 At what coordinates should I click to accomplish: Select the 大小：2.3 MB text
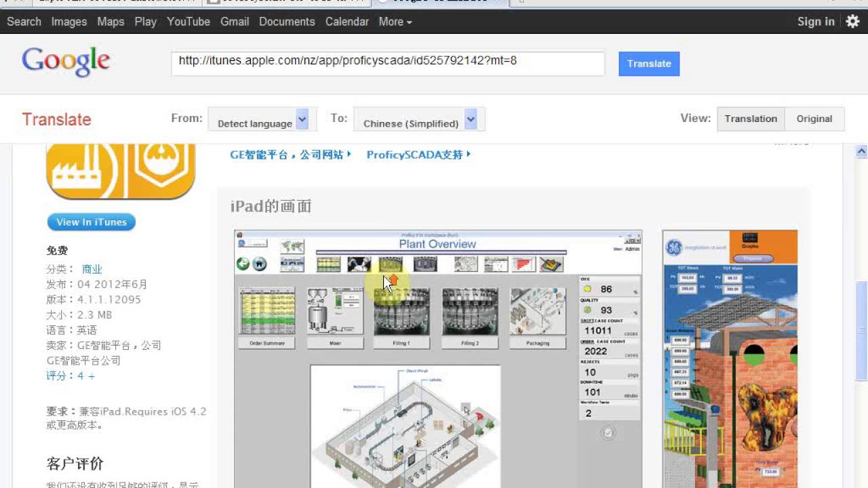(79, 314)
